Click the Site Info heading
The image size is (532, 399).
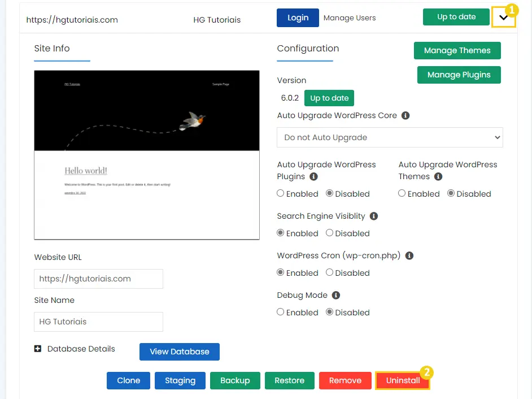(x=52, y=48)
